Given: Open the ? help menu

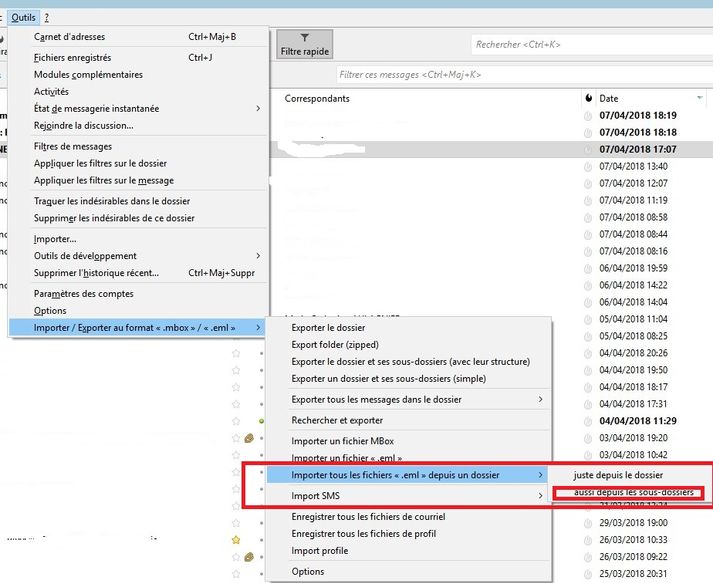Looking at the screenshot, I should tap(46, 18).
